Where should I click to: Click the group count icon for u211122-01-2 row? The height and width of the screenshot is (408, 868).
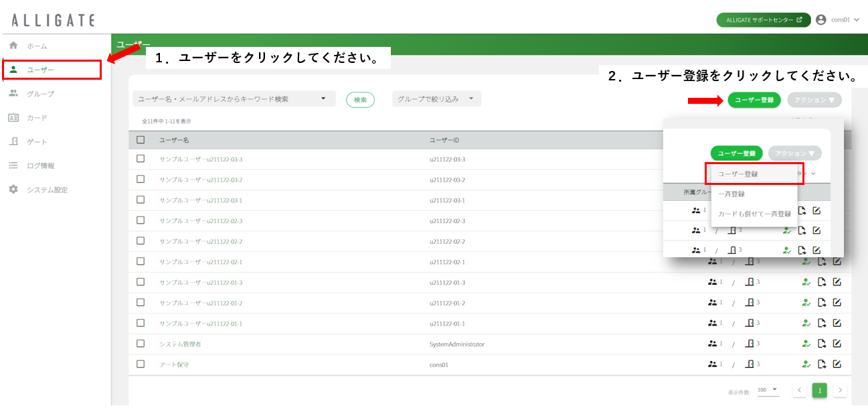[713, 302]
